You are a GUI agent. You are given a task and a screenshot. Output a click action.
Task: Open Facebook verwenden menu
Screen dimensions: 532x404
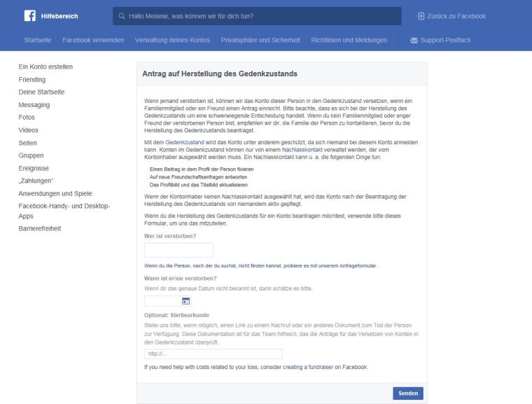(93, 40)
